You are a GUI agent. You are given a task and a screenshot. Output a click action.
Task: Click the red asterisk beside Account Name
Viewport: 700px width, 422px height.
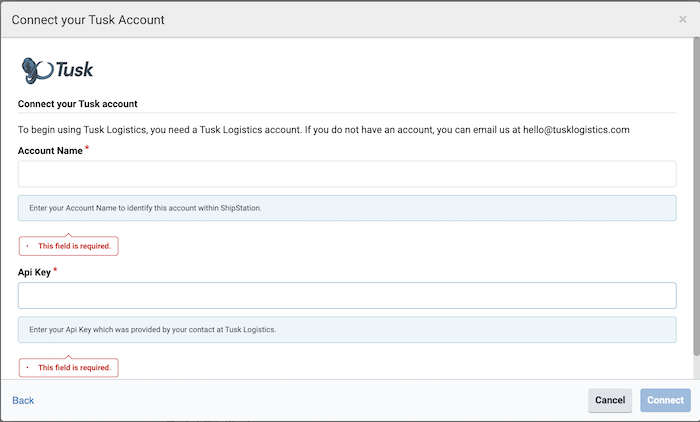[87, 148]
